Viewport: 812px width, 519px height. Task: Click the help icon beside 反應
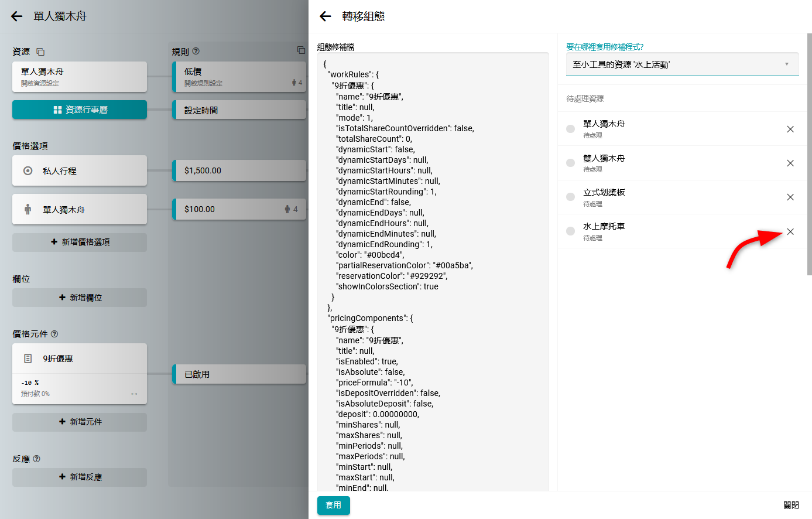(x=37, y=459)
